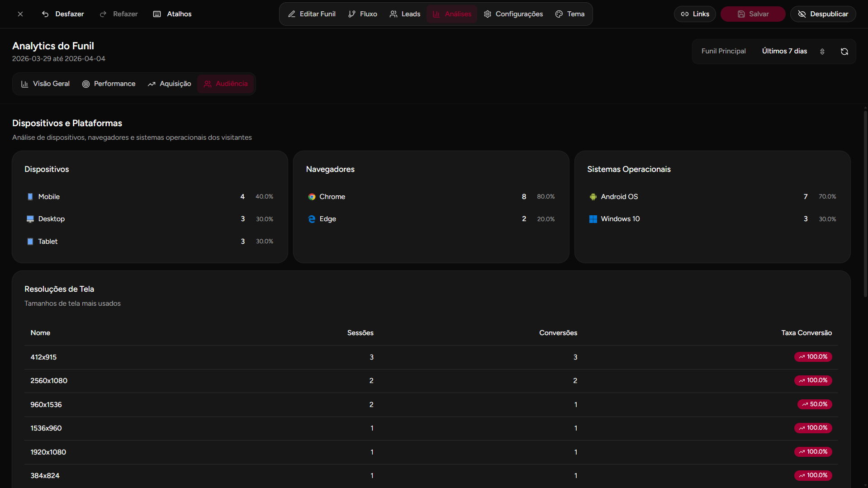The width and height of the screenshot is (868, 488).
Task: Open Configurações in the top navigation
Action: (x=513, y=14)
